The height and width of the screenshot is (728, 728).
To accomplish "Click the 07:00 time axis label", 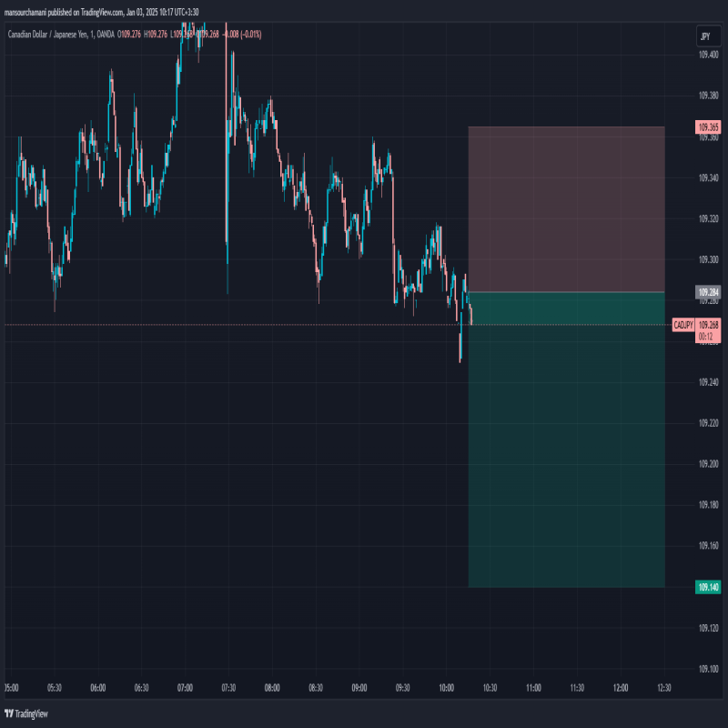I will (185, 688).
